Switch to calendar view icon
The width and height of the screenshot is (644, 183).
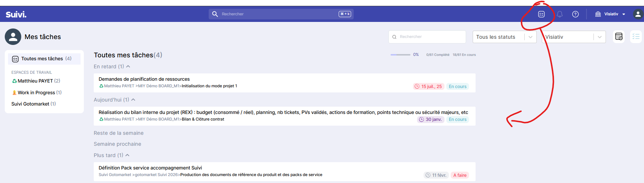pyautogui.click(x=619, y=37)
